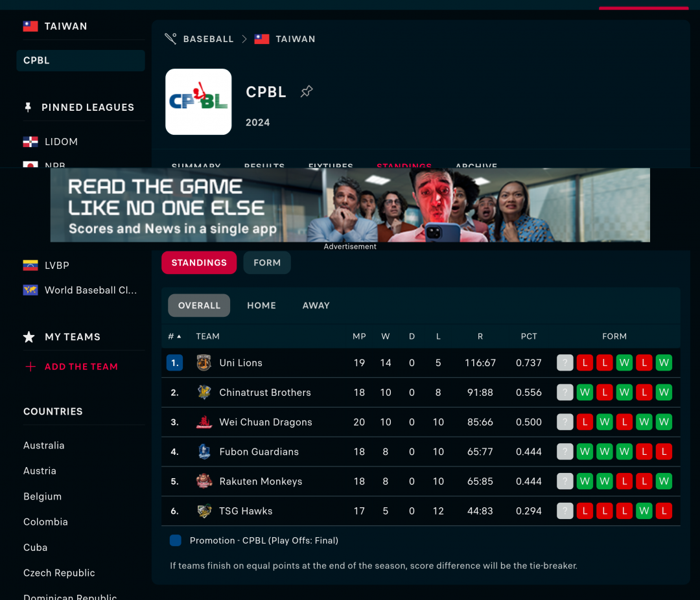The width and height of the screenshot is (700, 600).
Task: Open CPBL in the Taiwan sidebar
Action: (81, 60)
